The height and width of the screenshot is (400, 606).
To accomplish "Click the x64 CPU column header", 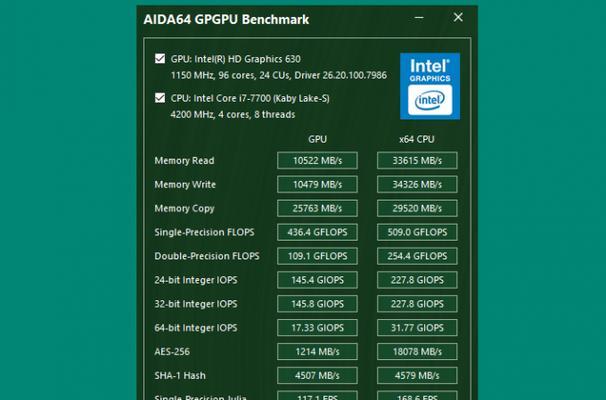I will tap(417, 139).
